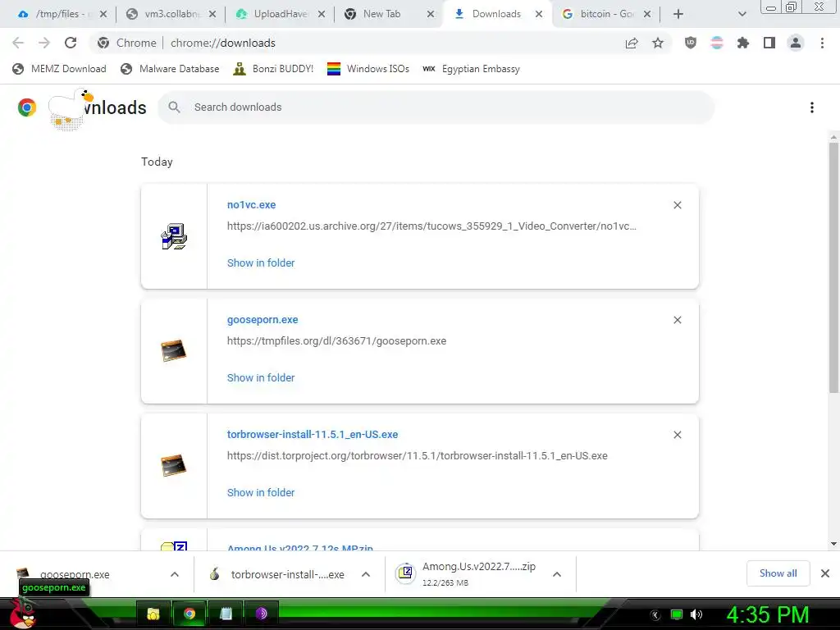Screen dimensions: 840x630
Task: Open the gooseporn.exe file link
Action: [x=262, y=320]
